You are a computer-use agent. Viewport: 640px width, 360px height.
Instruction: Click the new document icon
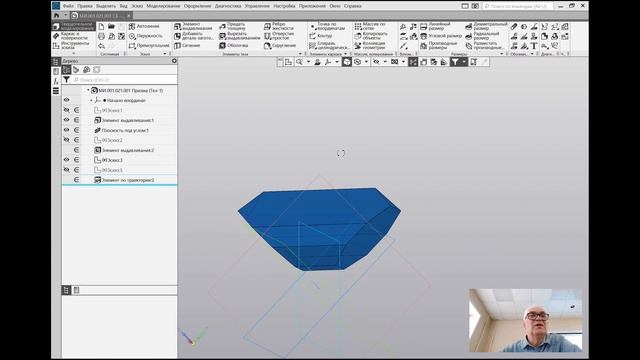(x=101, y=27)
